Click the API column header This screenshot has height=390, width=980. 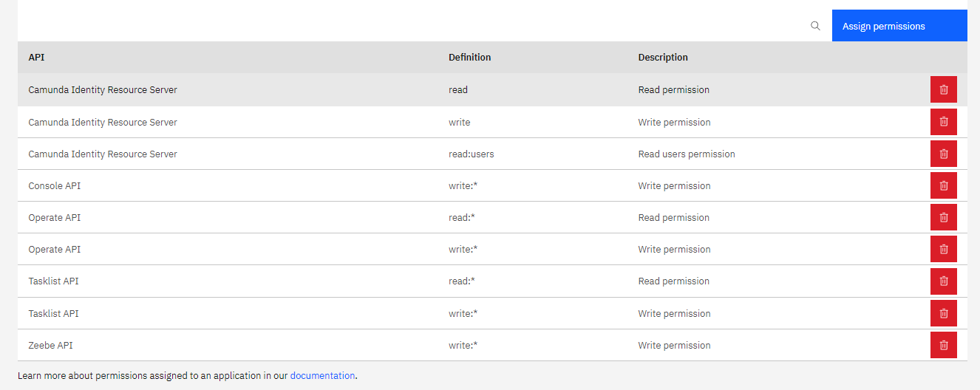click(x=37, y=57)
